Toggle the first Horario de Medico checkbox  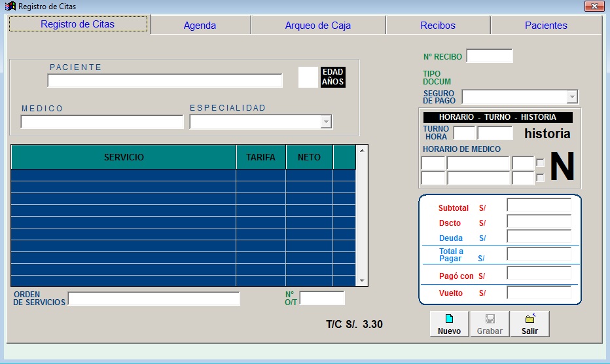(x=540, y=163)
